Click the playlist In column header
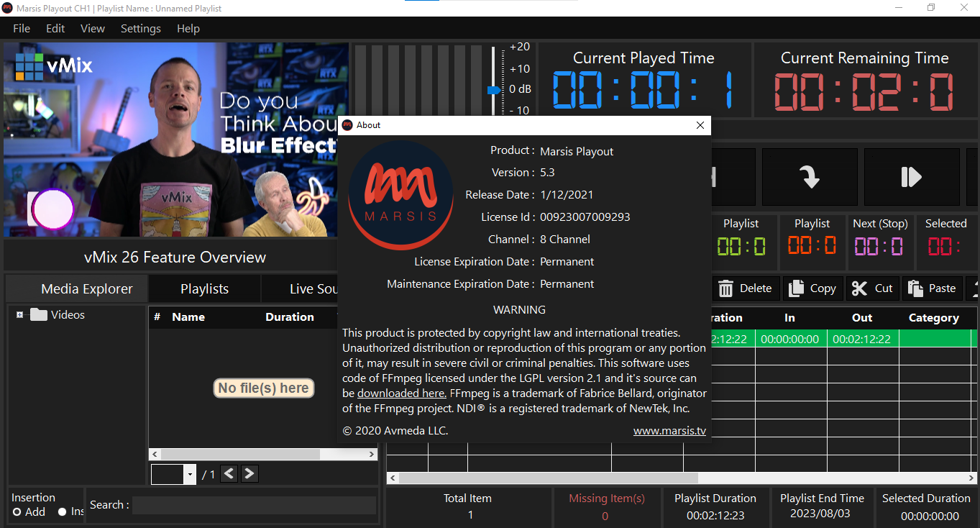This screenshot has width=980, height=528. (789, 317)
